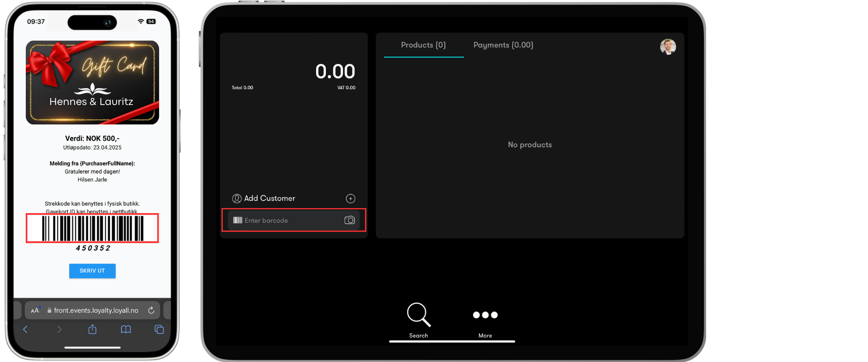
Task: Tap the phone battery indicator
Action: [x=151, y=21]
